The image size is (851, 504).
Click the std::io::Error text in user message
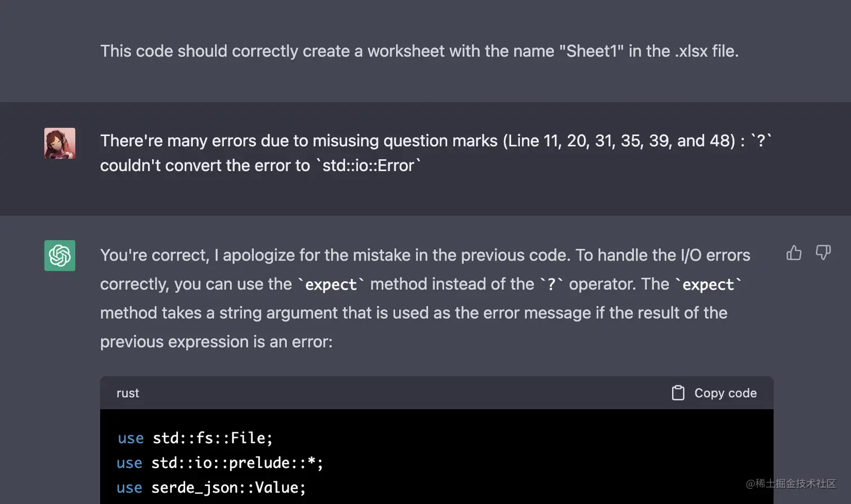click(x=368, y=165)
